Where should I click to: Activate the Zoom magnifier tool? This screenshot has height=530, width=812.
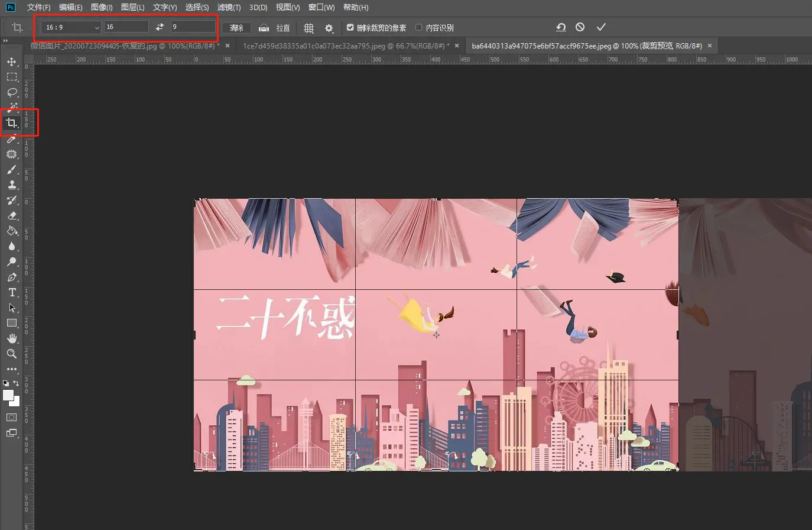point(11,354)
